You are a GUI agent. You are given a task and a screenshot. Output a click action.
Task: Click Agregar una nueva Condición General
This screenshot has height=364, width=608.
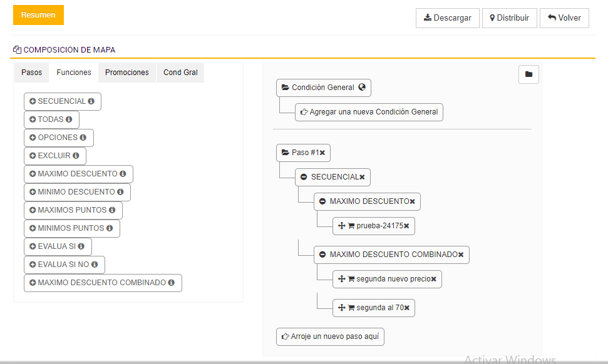pyautogui.click(x=369, y=113)
